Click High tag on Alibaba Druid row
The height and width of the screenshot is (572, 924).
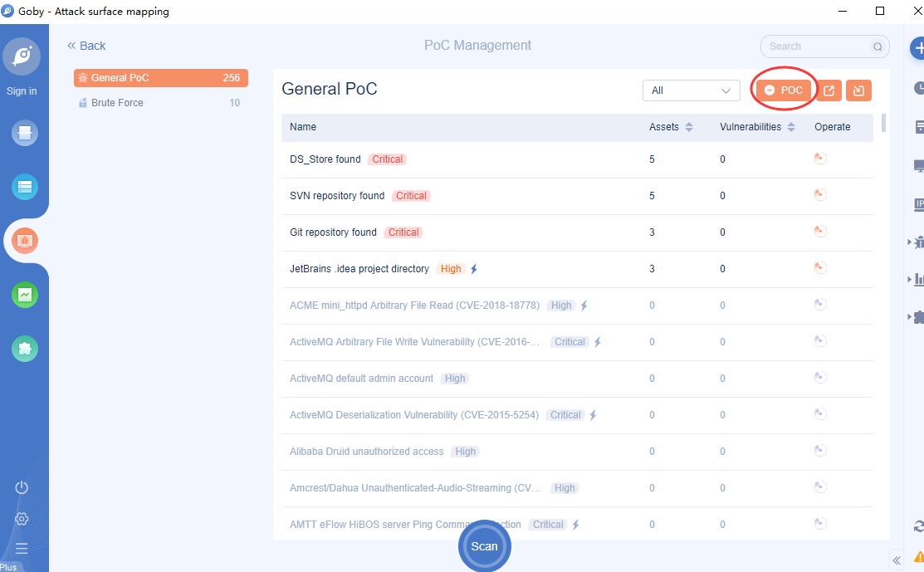point(466,452)
